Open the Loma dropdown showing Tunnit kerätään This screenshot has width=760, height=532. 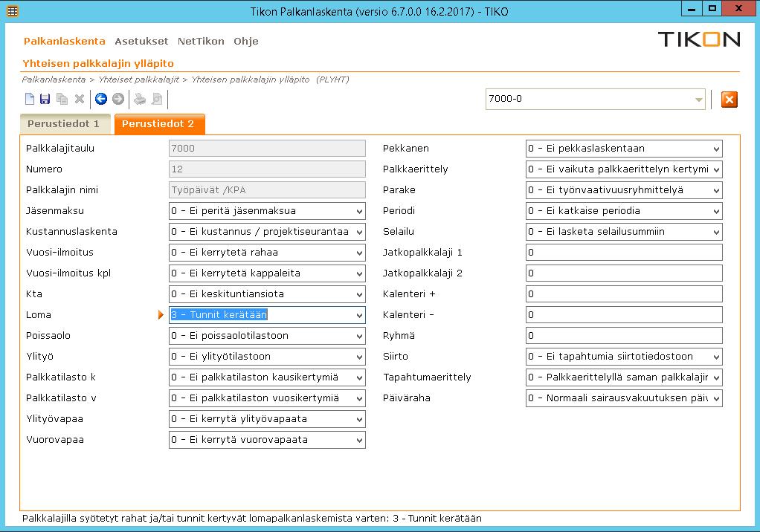click(359, 315)
